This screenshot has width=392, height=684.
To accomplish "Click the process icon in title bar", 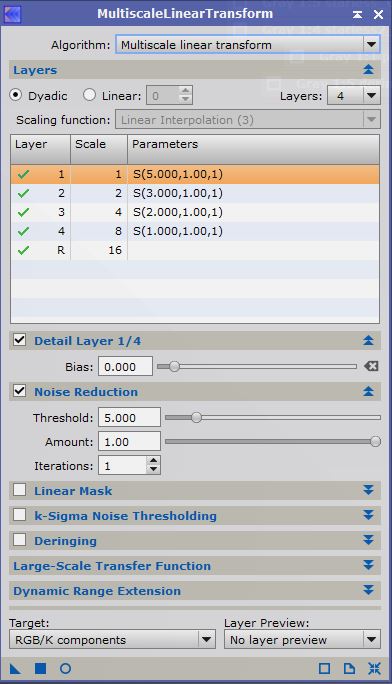I will coord(12,14).
